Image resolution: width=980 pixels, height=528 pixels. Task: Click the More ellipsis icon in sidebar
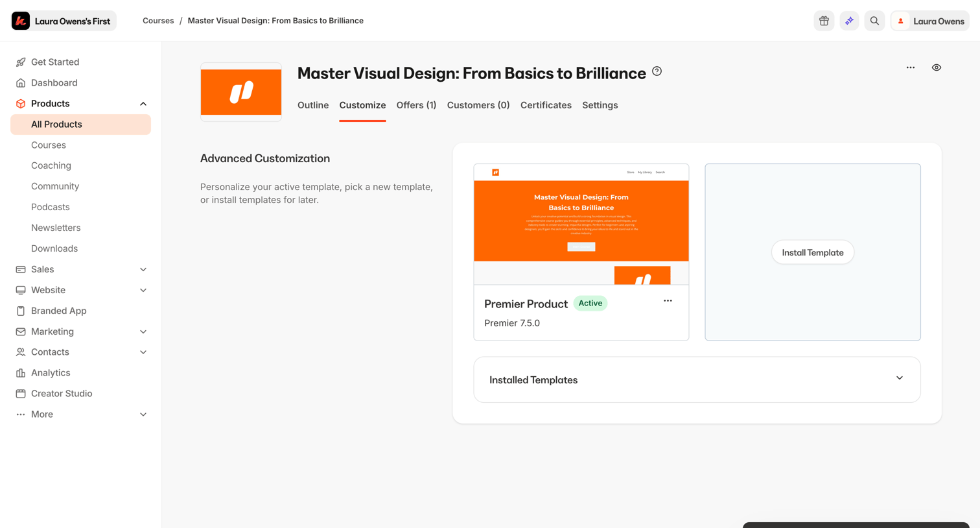[x=21, y=414]
